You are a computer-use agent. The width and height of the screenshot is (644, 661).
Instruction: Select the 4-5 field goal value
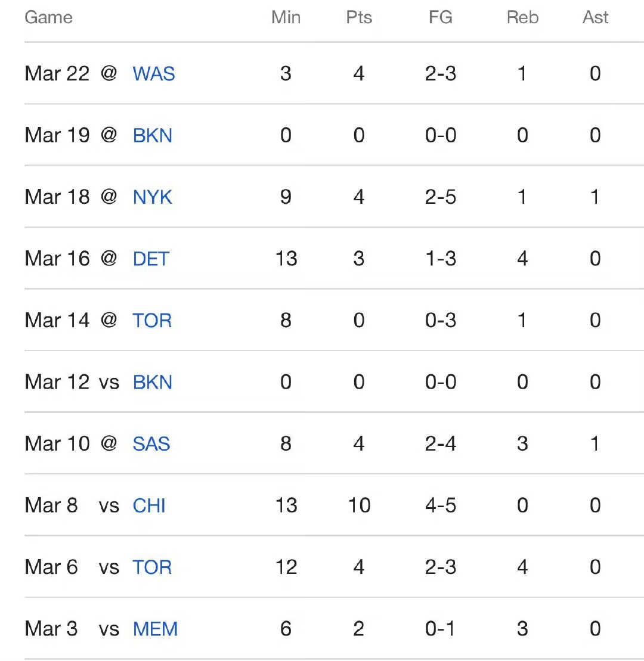pyautogui.click(x=440, y=505)
